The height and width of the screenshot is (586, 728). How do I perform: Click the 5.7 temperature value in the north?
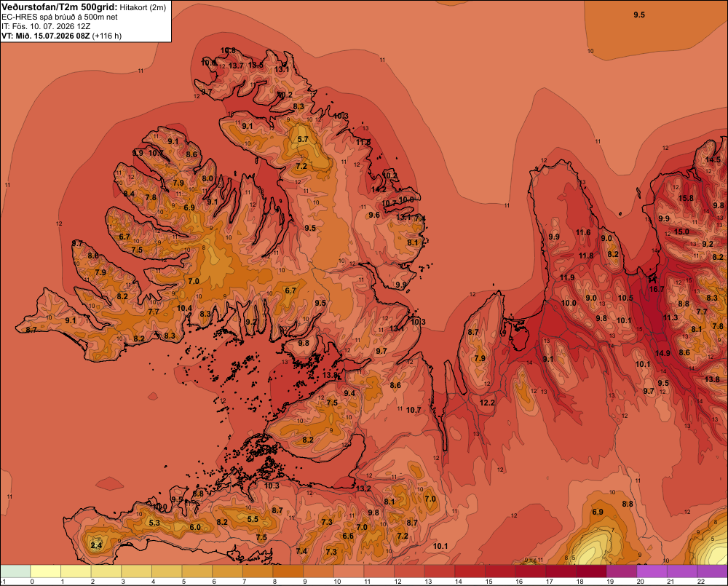click(x=303, y=139)
